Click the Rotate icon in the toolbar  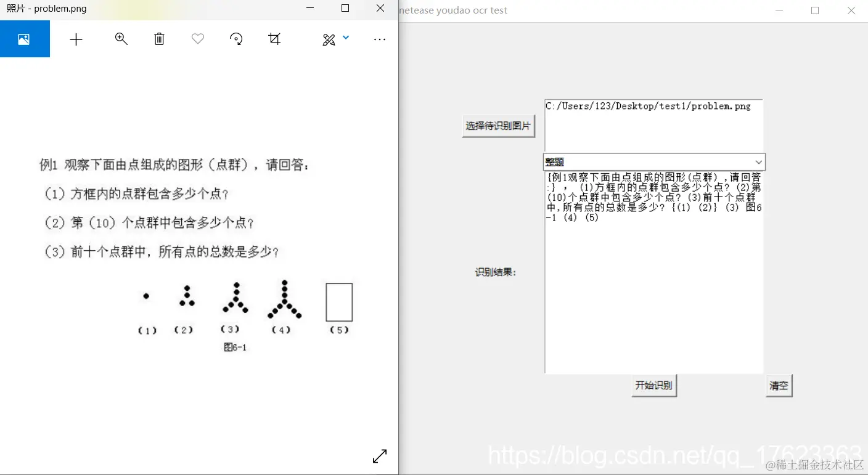click(236, 39)
